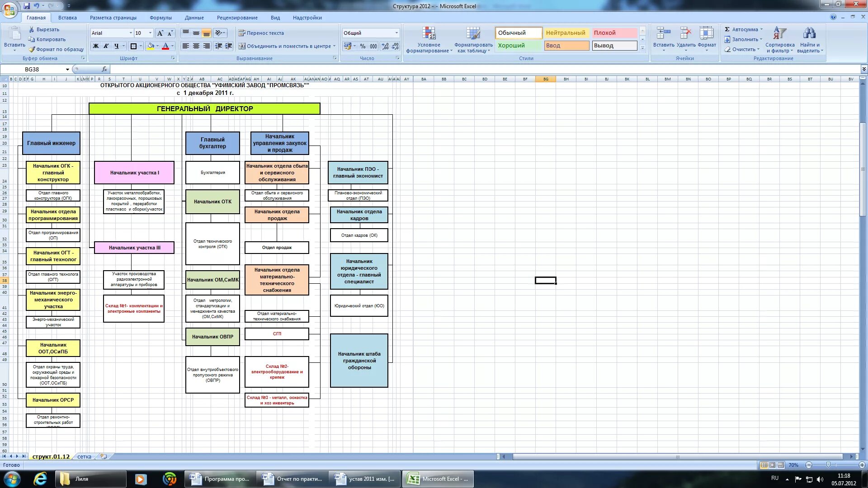Click Merge and Center (Объединить и поместить в центре)

[284, 46]
